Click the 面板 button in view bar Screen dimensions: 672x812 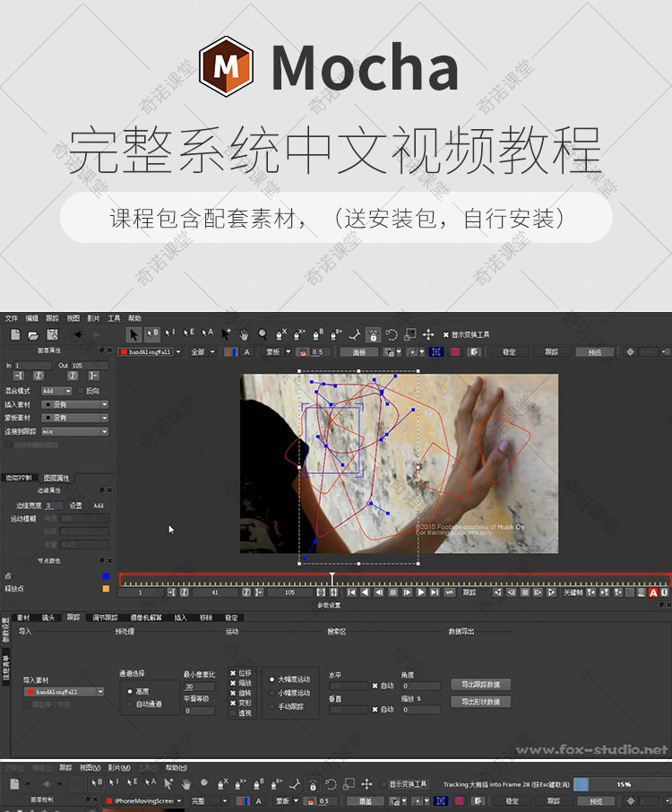click(x=359, y=352)
